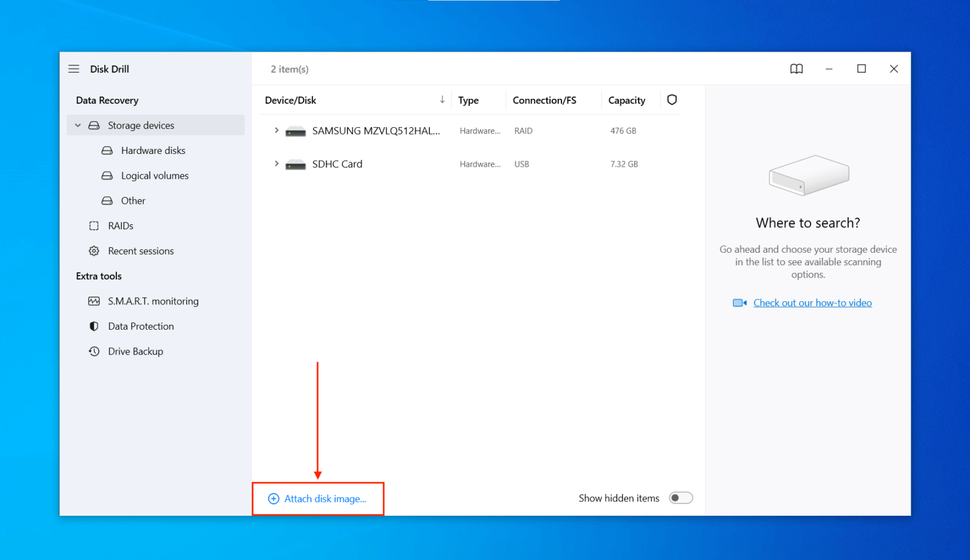Open the how-to video link
970x560 pixels.
[x=812, y=302]
